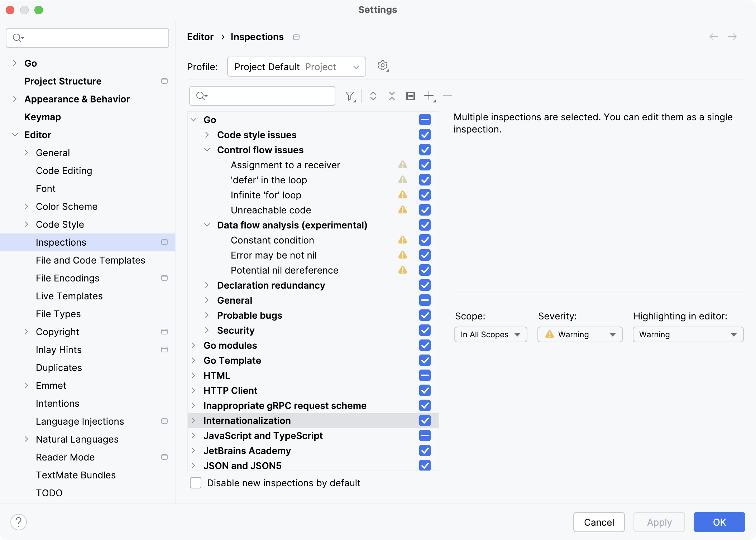Open the inspection filter menu
Viewport: 756px width, 540px height.
tap(350, 96)
